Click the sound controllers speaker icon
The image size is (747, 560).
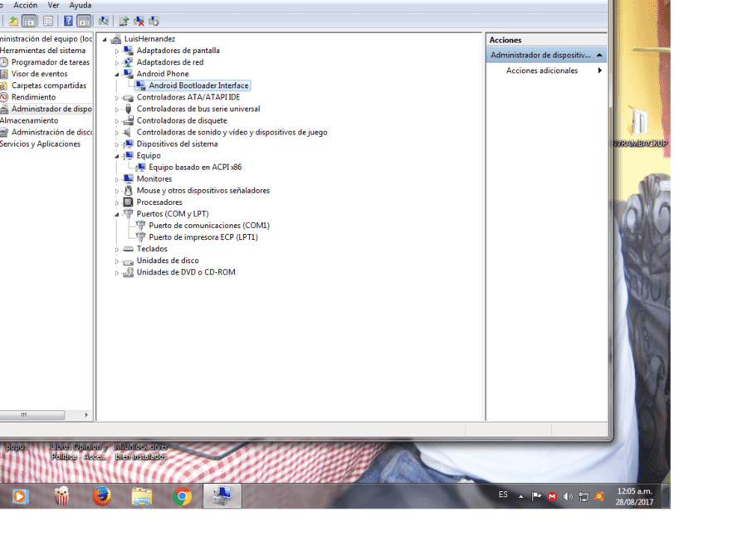tap(128, 132)
